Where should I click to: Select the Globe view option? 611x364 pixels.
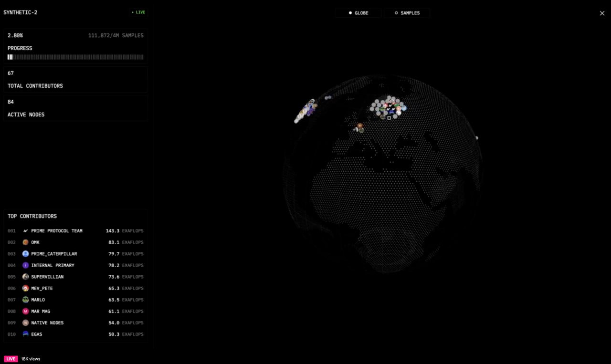pyautogui.click(x=358, y=13)
